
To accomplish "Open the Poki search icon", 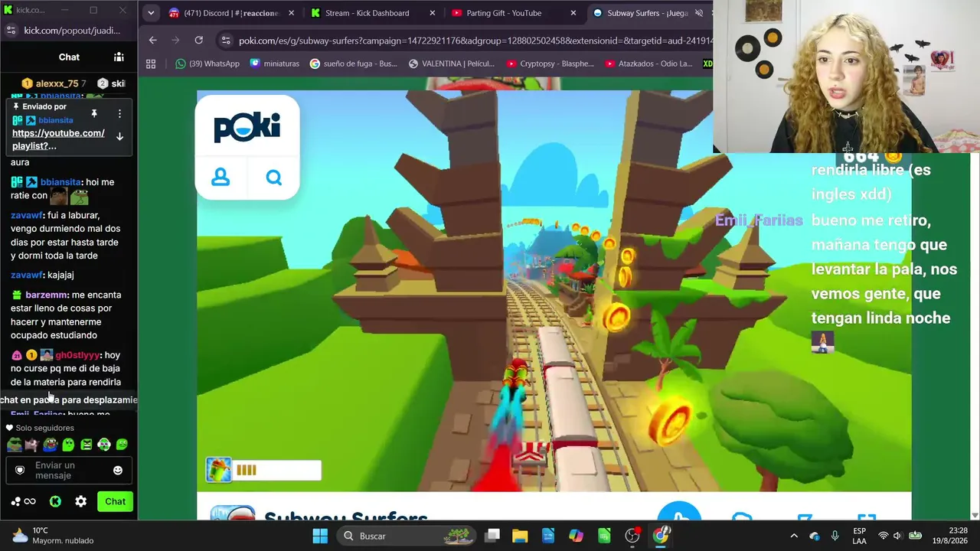I will click(273, 178).
